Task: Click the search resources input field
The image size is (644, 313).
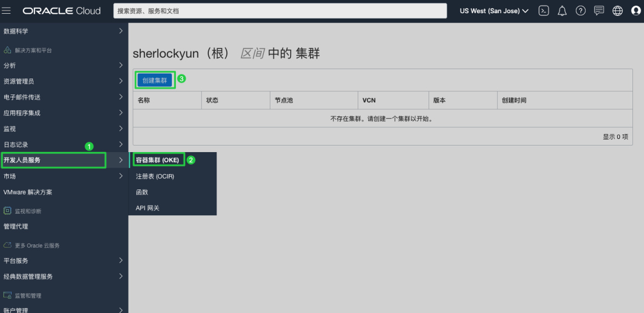Action: click(x=280, y=11)
